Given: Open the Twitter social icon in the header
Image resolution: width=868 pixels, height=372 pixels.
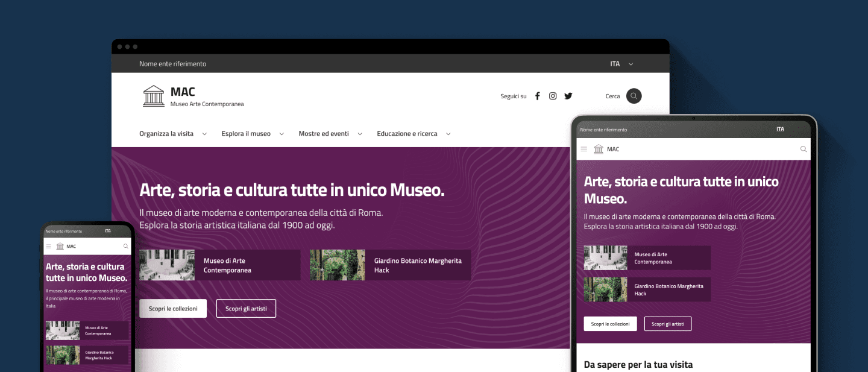Looking at the screenshot, I should pos(568,95).
